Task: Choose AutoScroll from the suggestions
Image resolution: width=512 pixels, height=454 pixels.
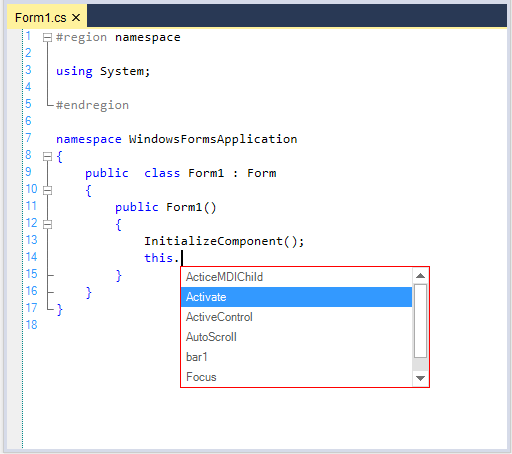Action: (297, 337)
